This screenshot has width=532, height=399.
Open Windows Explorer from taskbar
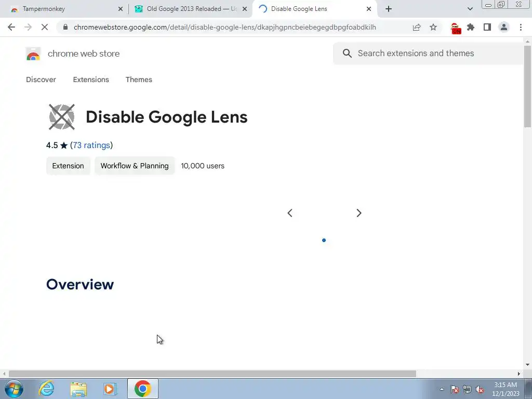(x=78, y=389)
